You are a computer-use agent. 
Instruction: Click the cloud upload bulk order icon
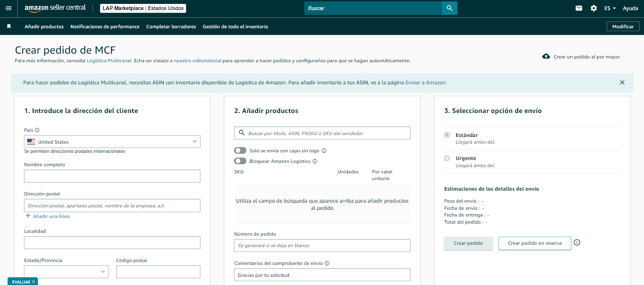pyautogui.click(x=546, y=57)
